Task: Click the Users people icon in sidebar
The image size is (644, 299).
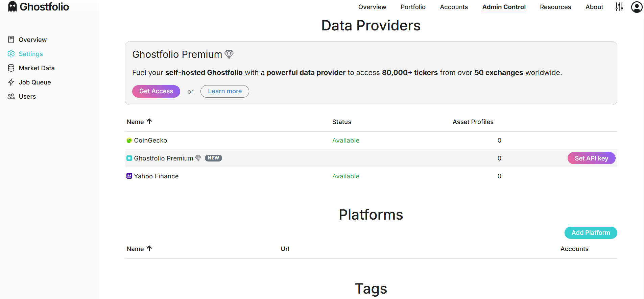Action: tap(11, 96)
